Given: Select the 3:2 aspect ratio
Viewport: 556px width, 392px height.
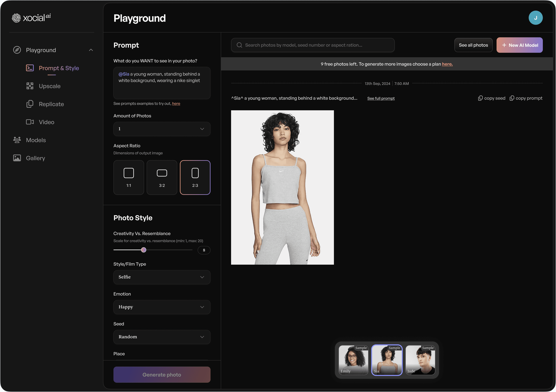Looking at the screenshot, I should [162, 177].
